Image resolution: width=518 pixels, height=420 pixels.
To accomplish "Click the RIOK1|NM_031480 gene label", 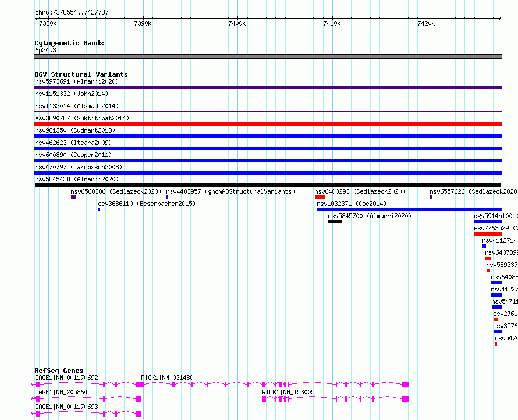I will tap(167, 378).
